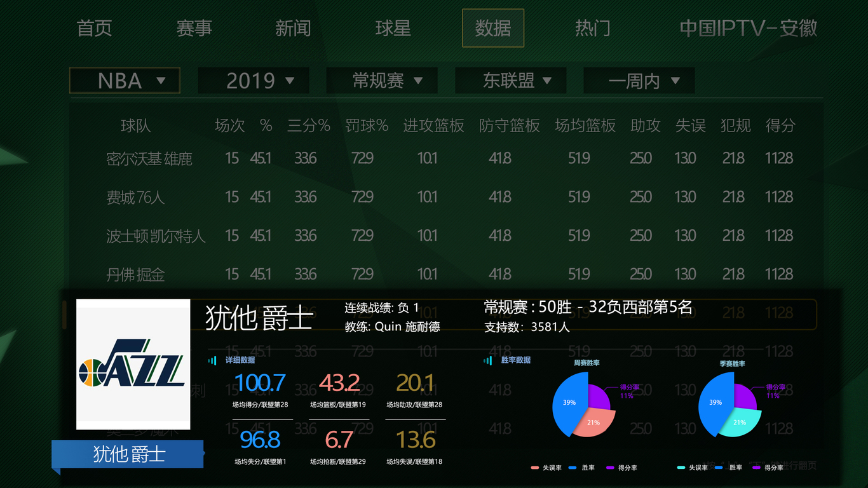Click the 失误 column header
This screenshot has width=868, height=488.
click(691, 126)
